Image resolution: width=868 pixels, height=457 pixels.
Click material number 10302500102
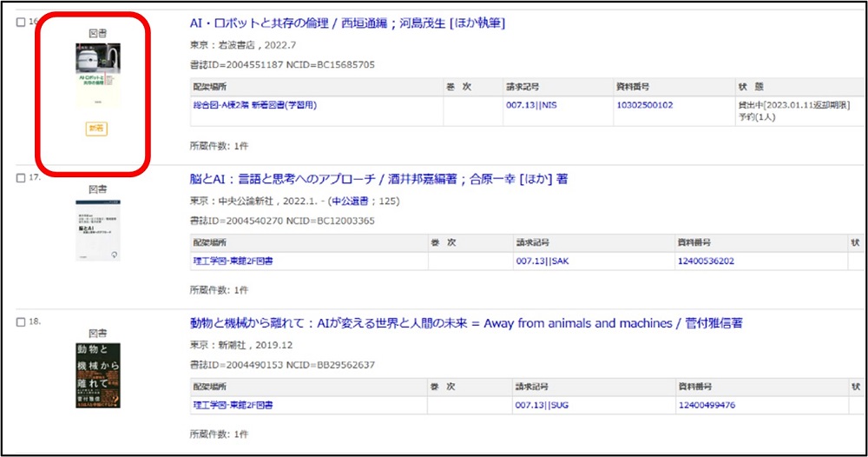[644, 105]
